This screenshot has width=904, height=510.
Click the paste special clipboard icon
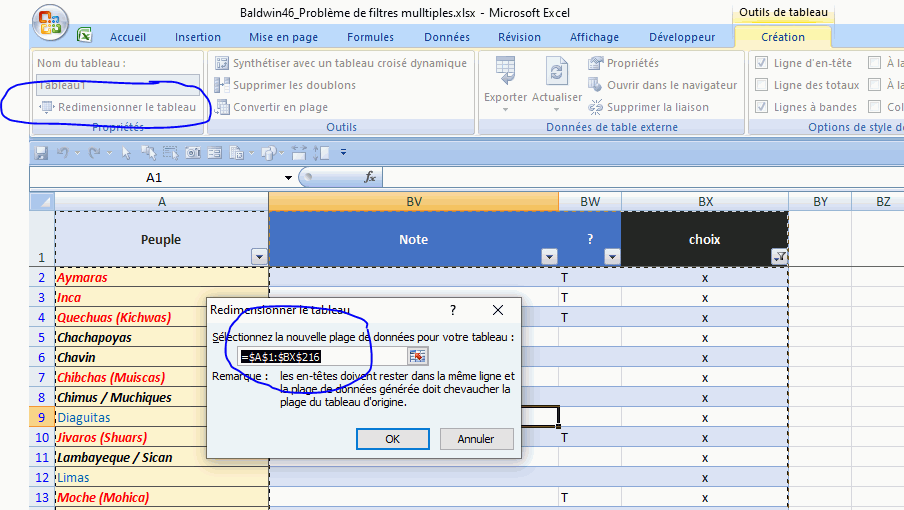tap(236, 153)
